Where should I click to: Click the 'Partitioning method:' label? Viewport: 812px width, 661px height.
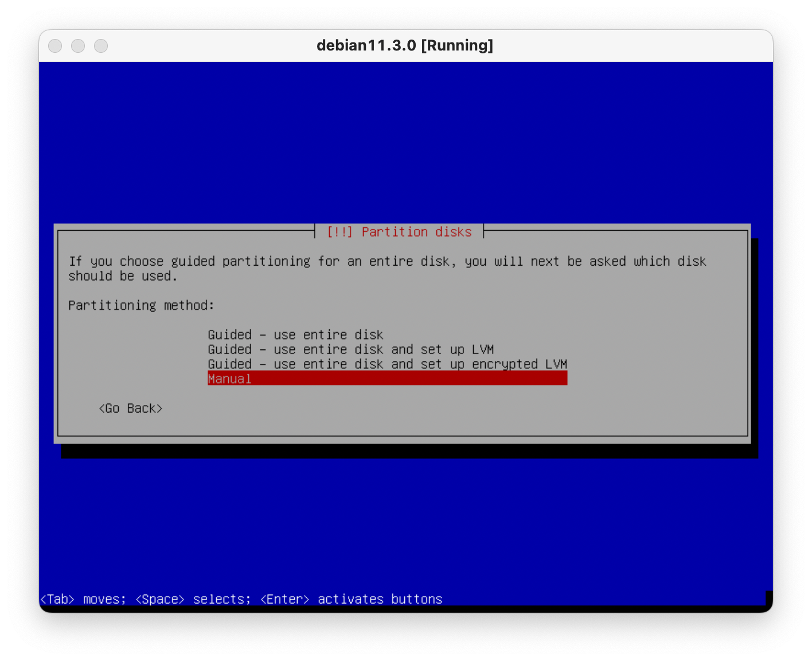(141, 305)
